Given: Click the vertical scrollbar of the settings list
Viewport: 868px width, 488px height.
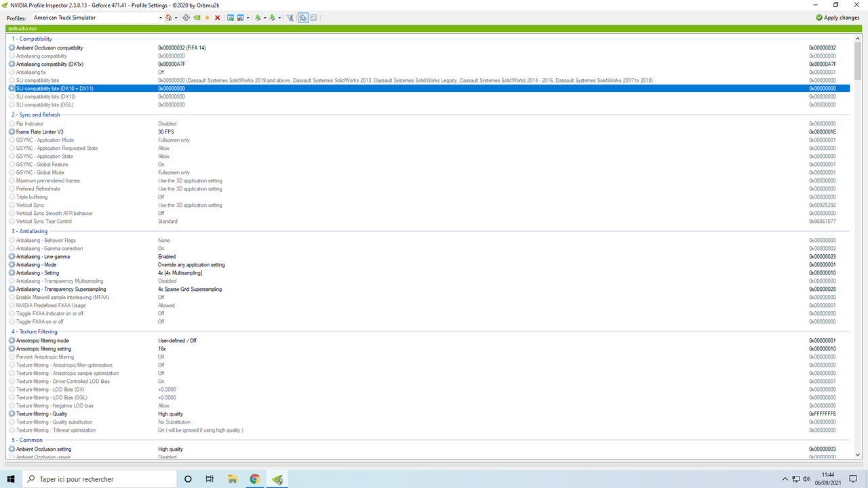Looking at the screenshot, I should click(858, 246).
